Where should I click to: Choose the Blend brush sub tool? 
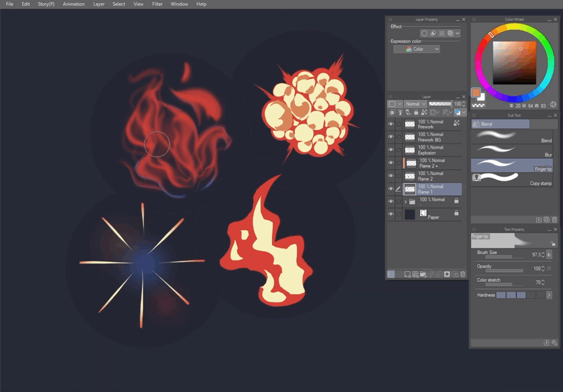click(x=512, y=137)
